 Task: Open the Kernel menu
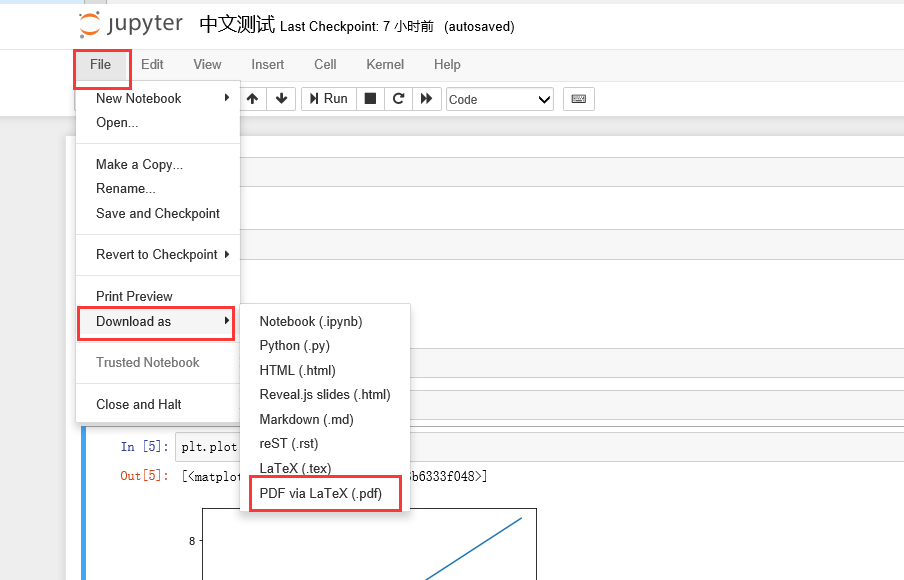point(384,64)
